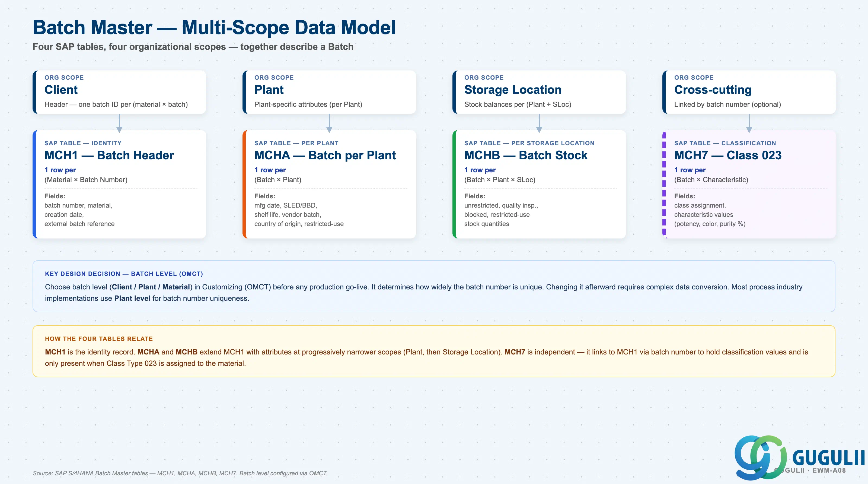Image resolution: width=868 pixels, height=484 pixels.
Task: Click 'Header — one batch ID per (material × batch)'
Action: (116, 104)
